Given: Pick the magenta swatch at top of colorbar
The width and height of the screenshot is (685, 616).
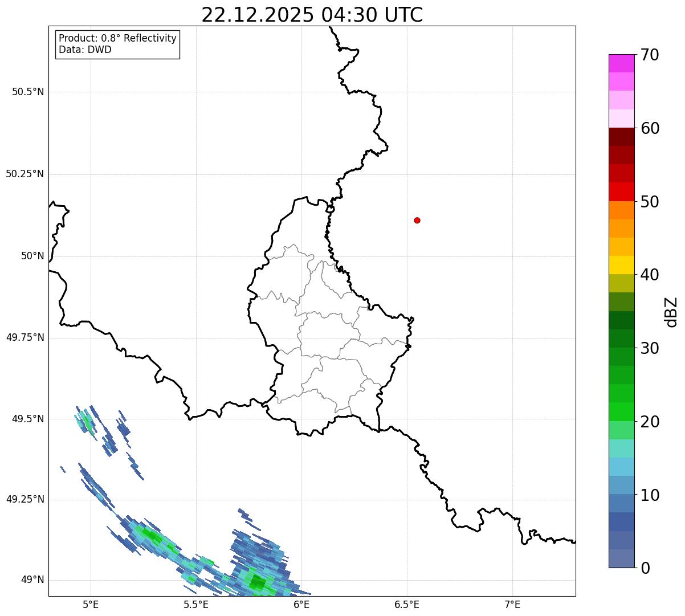Looking at the screenshot, I should [621, 63].
